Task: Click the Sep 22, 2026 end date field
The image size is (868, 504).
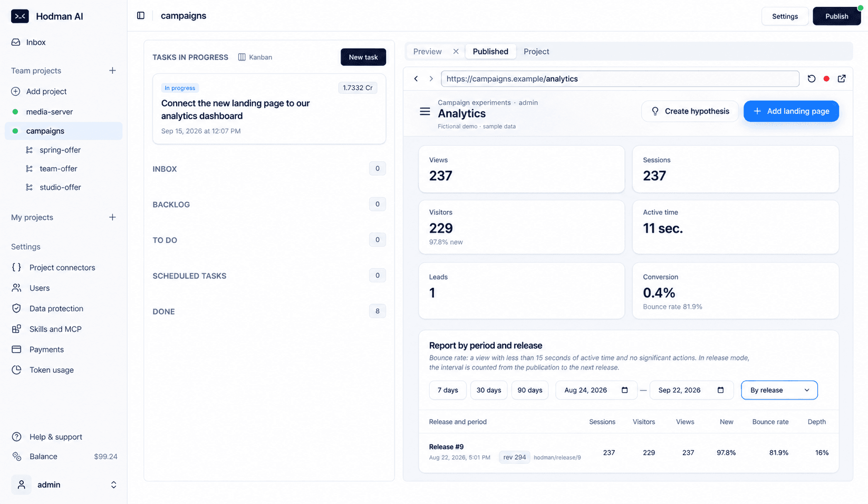Action: (x=691, y=390)
